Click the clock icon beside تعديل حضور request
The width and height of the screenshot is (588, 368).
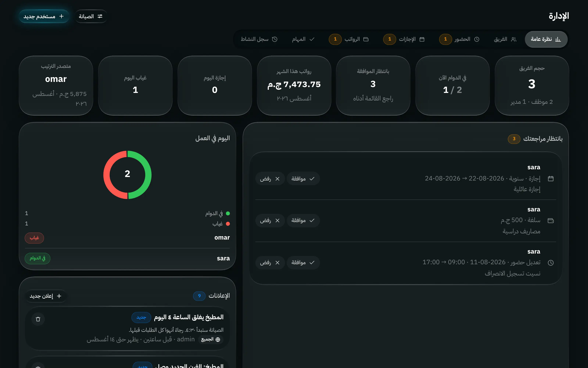(551, 263)
